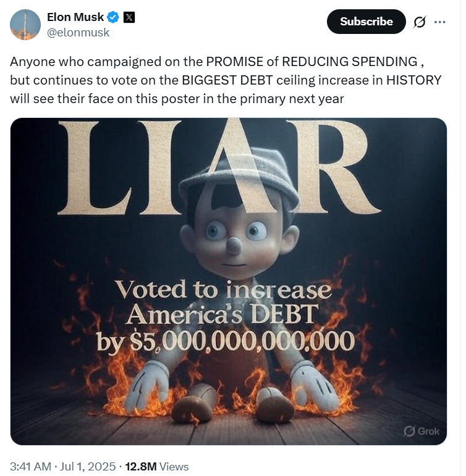Click the 3:41 AM timestamp

coord(30,467)
